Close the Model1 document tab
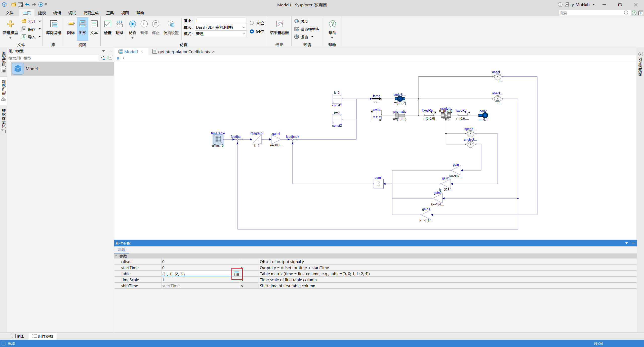Viewport: 644px width, 347px height. [x=142, y=52]
